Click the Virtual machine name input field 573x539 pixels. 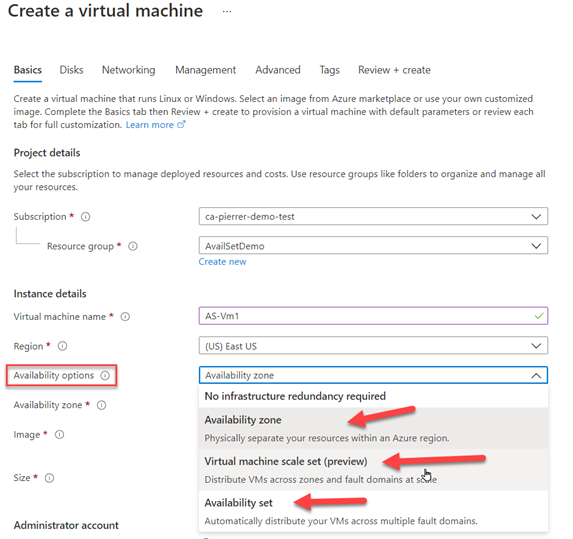coord(373,316)
